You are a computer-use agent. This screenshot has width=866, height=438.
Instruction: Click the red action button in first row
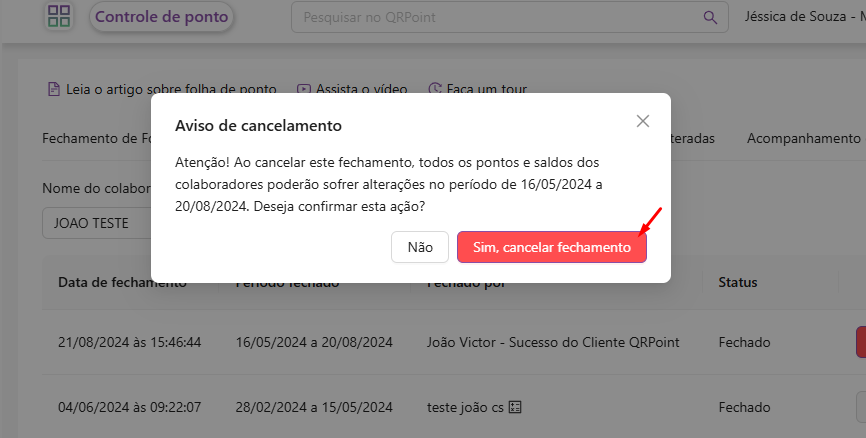click(x=860, y=342)
